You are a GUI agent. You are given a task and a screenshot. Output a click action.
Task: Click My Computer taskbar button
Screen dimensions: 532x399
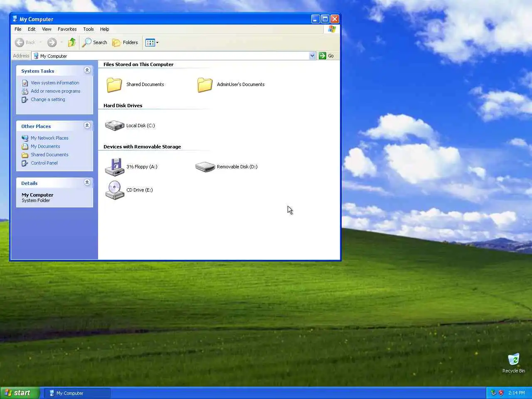(77, 393)
